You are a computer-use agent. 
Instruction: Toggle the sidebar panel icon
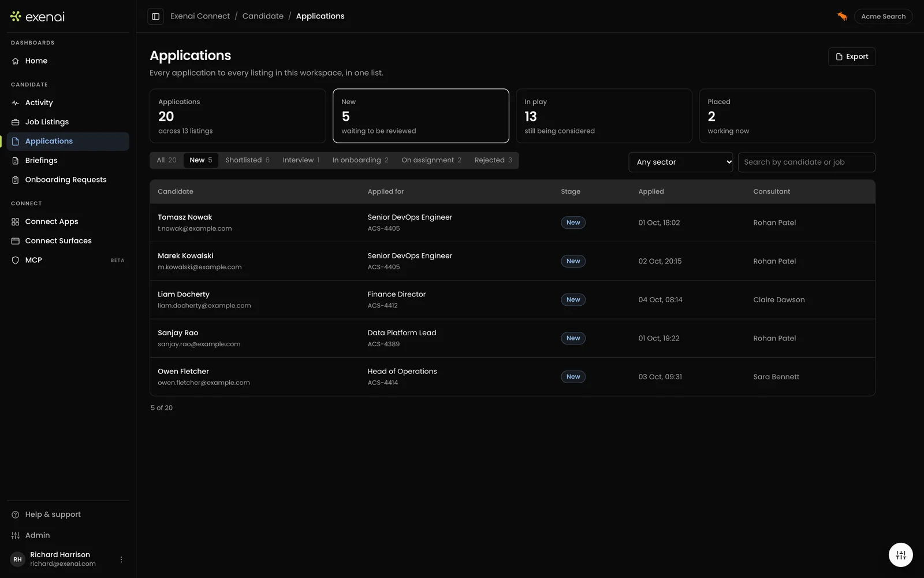pyautogui.click(x=155, y=16)
